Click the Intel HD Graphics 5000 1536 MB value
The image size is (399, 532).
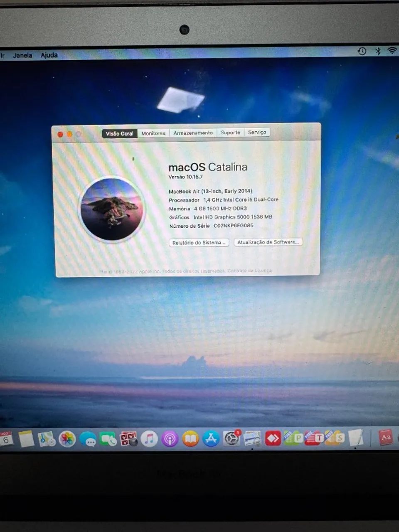(233, 217)
